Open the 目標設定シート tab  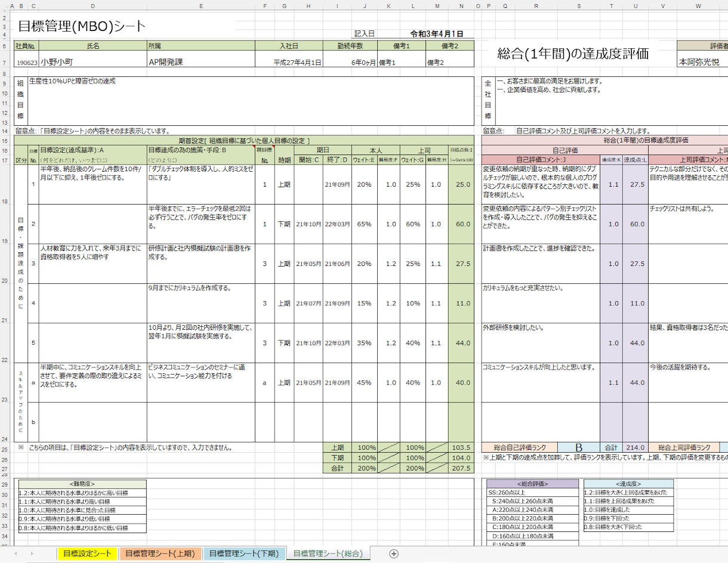coord(87,553)
